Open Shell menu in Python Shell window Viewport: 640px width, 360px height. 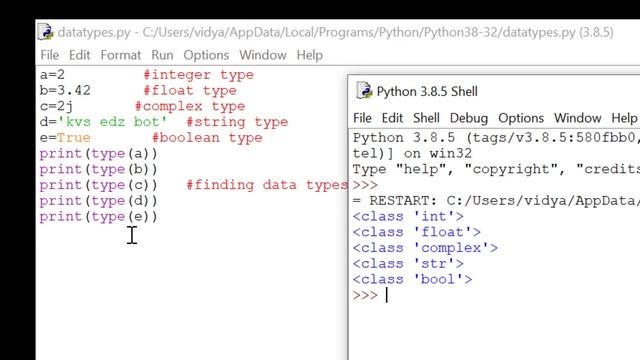tap(426, 118)
